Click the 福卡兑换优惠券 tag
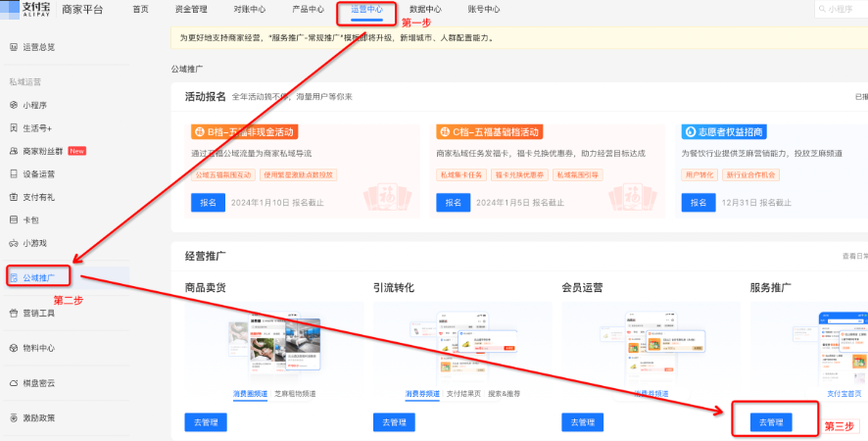The height and width of the screenshot is (441, 868). [519, 175]
